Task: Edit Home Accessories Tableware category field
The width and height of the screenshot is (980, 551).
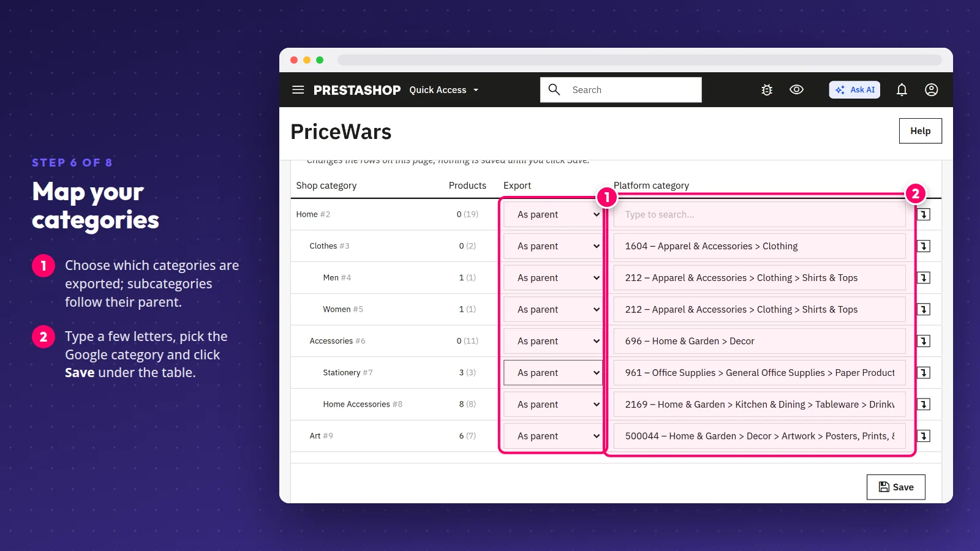Action: coord(759,404)
